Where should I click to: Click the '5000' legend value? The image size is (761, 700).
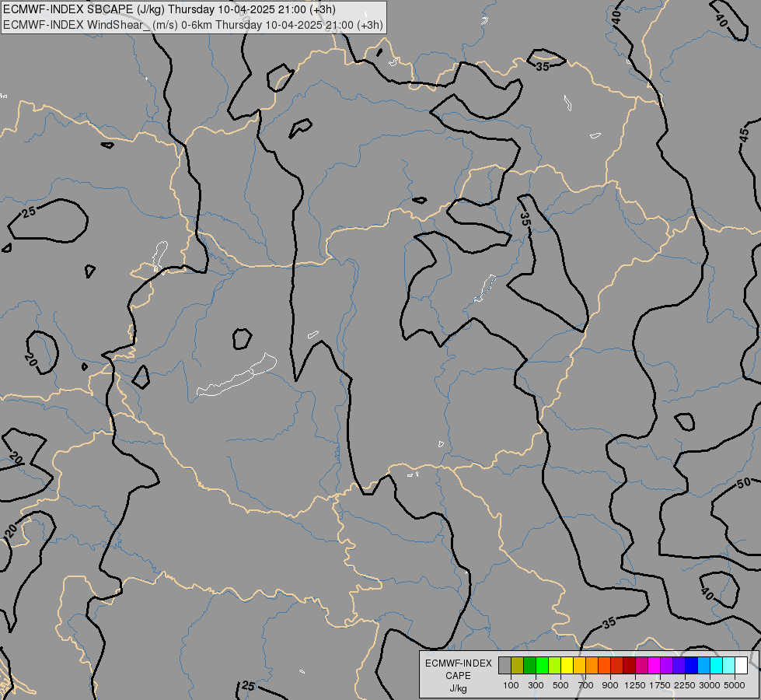[x=735, y=685]
